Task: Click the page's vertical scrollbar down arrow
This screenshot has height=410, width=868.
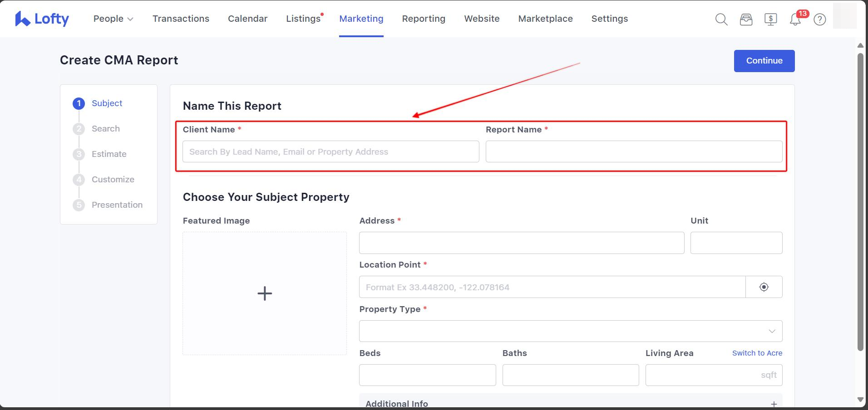Action: 860,400
